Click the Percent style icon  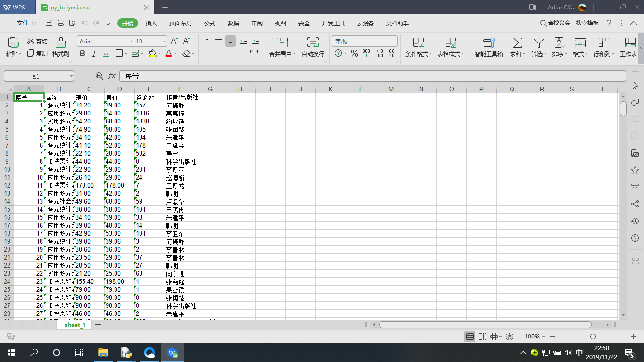(354, 54)
